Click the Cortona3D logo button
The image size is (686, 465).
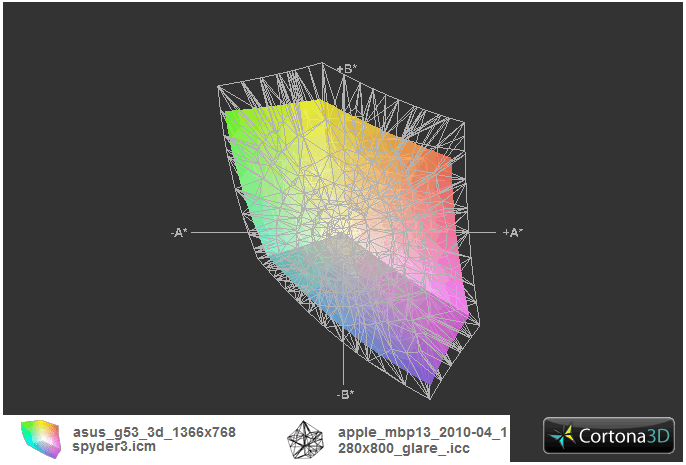(x=609, y=436)
